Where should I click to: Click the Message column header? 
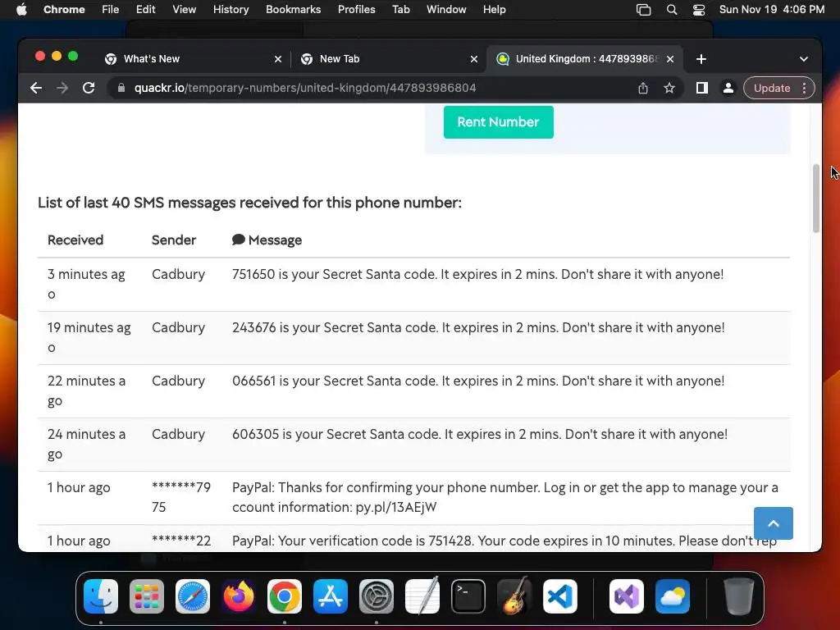[x=267, y=240]
